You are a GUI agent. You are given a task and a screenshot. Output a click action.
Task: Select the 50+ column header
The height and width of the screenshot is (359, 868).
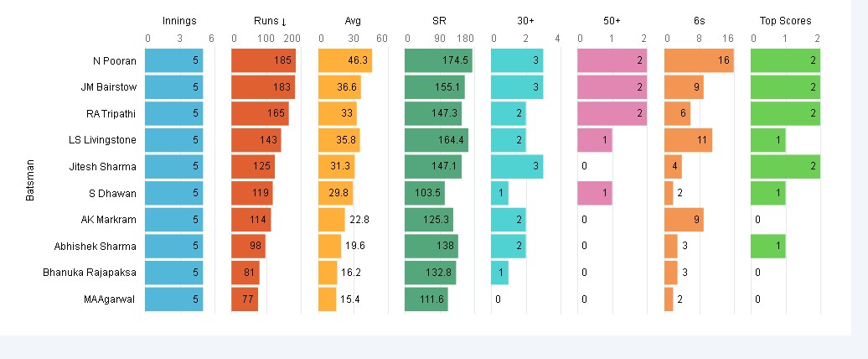click(610, 21)
